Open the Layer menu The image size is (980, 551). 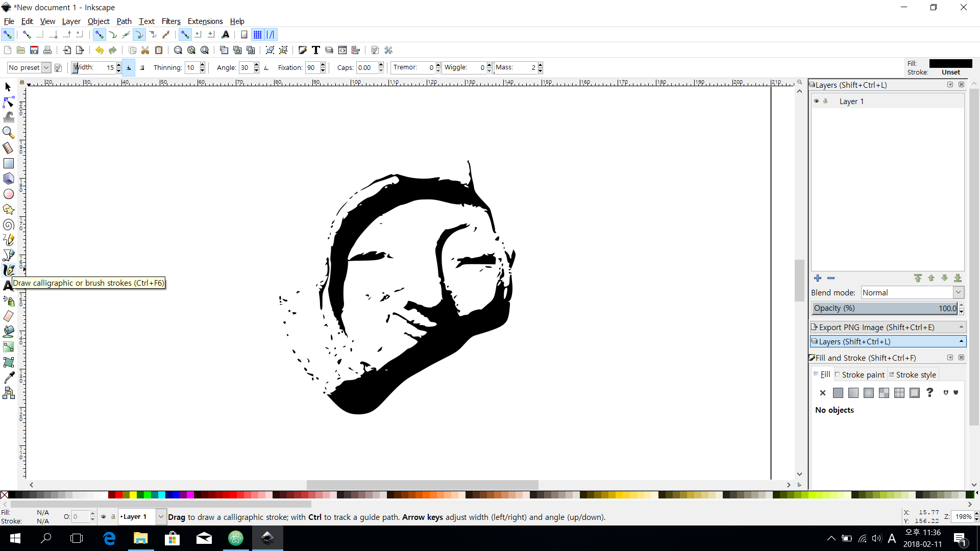(71, 21)
